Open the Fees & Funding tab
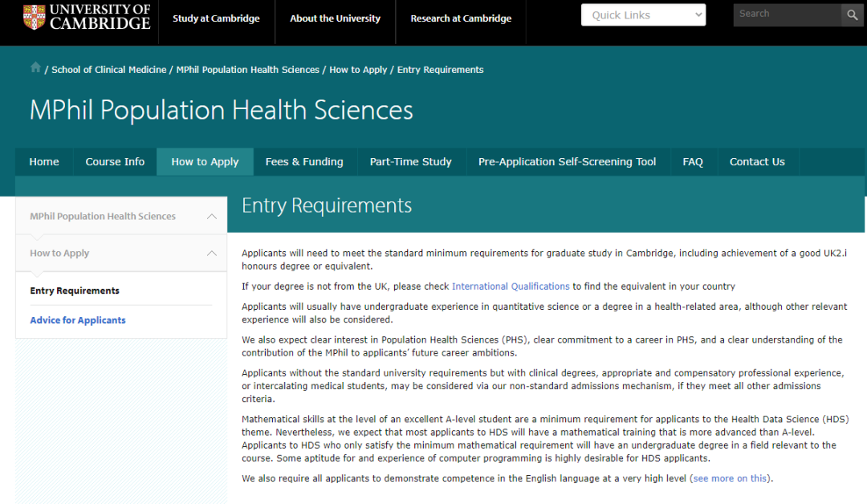Viewport: 867px width, 504px height. point(304,162)
